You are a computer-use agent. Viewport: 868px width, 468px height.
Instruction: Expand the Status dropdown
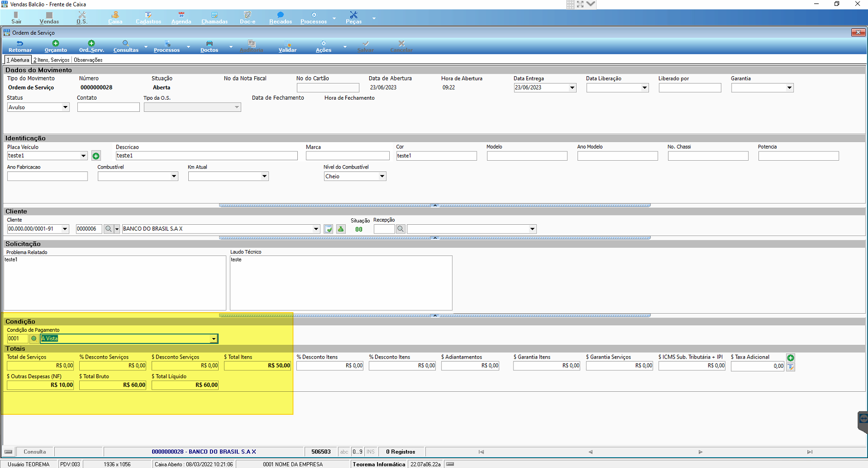pyautogui.click(x=65, y=107)
